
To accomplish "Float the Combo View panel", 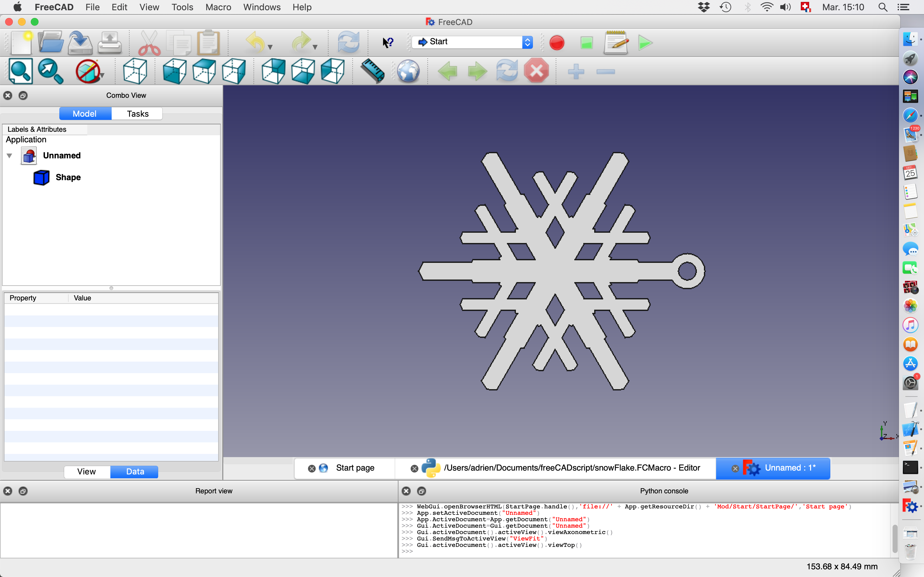I will pyautogui.click(x=23, y=96).
